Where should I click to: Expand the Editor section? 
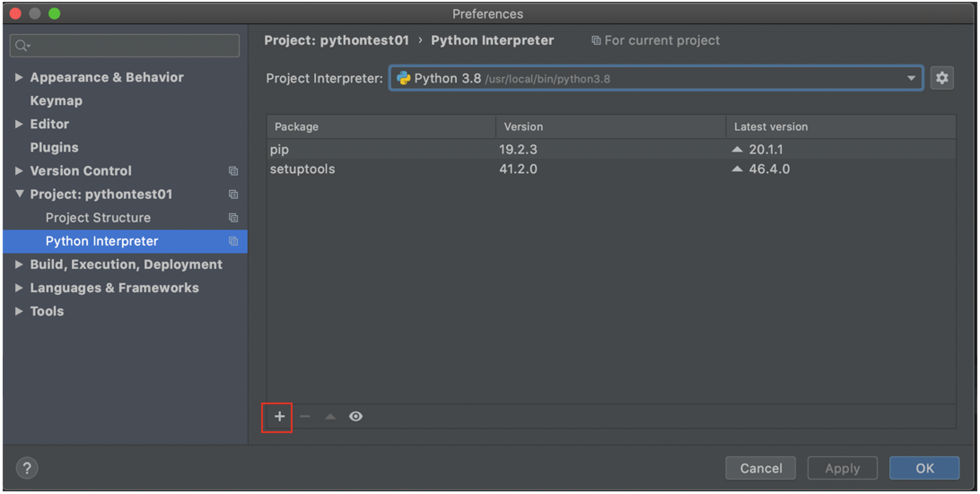point(18,124)
